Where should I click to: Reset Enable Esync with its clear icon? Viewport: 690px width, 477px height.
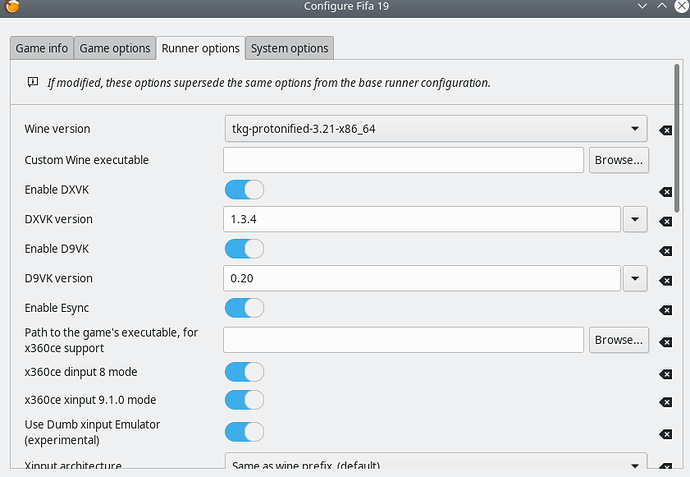coord(665,310)
